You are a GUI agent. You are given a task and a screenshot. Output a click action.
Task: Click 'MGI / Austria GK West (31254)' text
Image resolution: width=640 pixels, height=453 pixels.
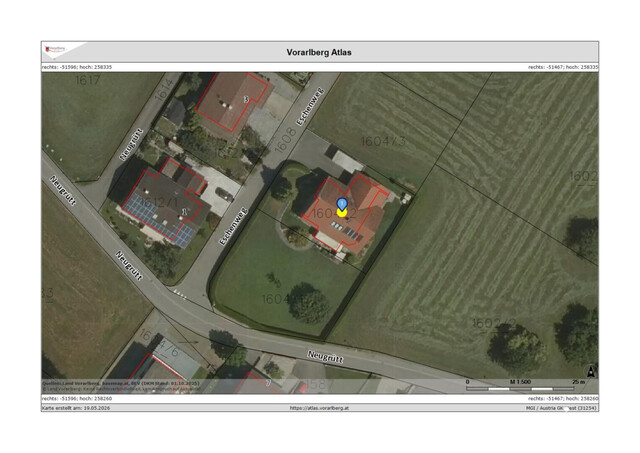561,408
